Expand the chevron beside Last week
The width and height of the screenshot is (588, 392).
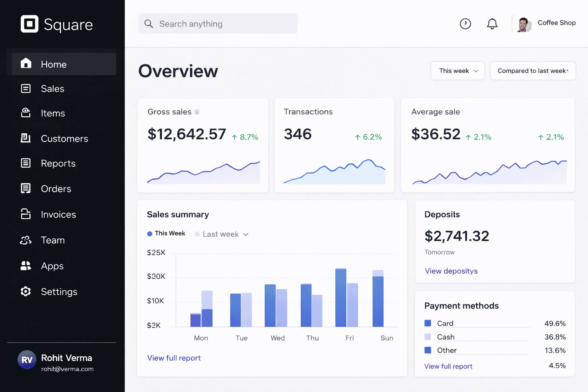(246, 234)
